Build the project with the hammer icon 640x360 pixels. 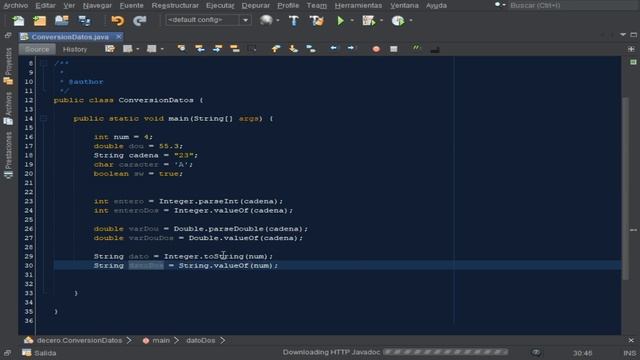tap(293, 20)
